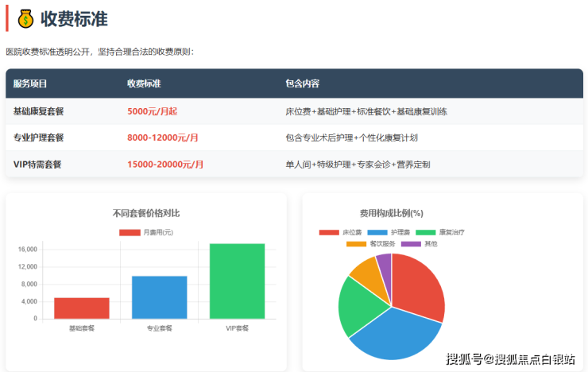Image resolution: width=588 pixels, height=372 pixels.
Task: Select the red 基础套餐 bar
Action: (81, 308)
